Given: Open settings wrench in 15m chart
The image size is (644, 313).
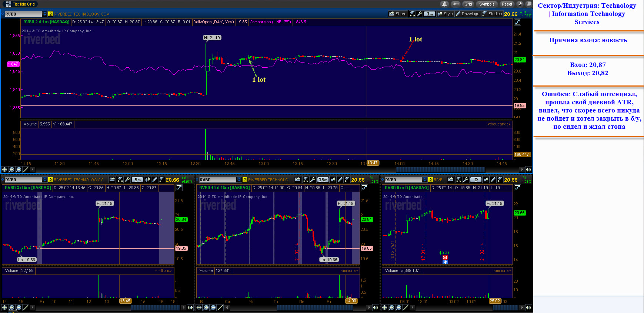Looking at the screenshot, I should pyautogui.click(x=313, y=179).
